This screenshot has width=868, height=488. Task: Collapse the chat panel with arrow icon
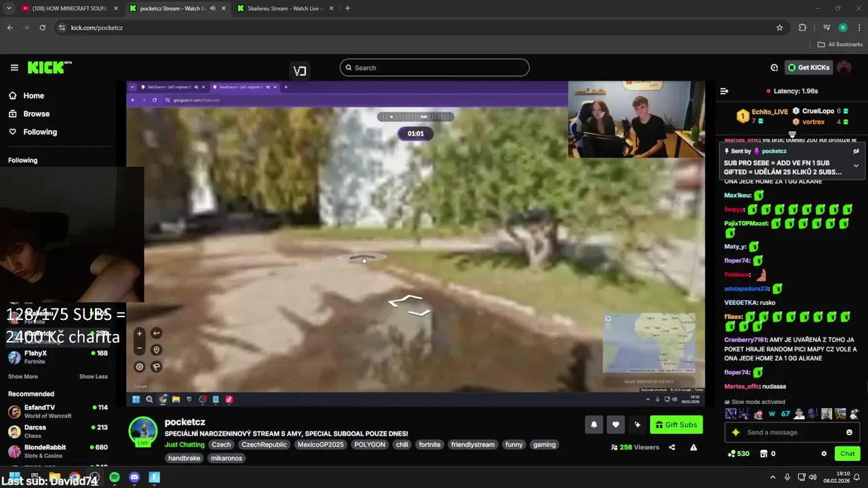(x=724, y=91)
